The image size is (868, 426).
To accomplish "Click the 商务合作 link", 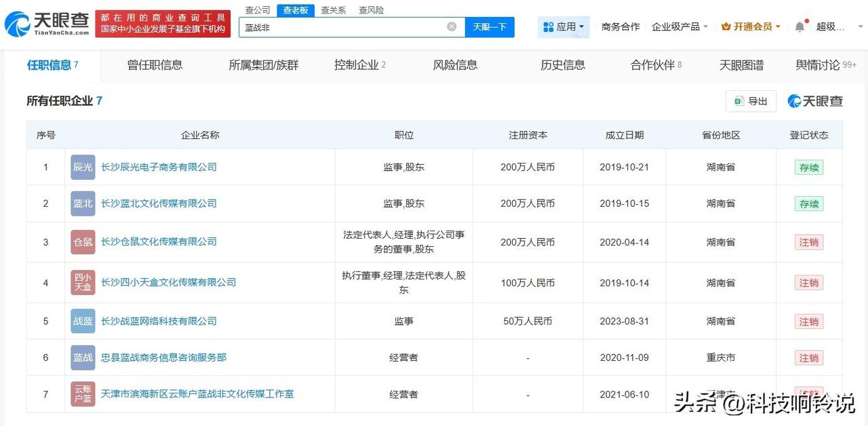I will [x=620, y=26].
